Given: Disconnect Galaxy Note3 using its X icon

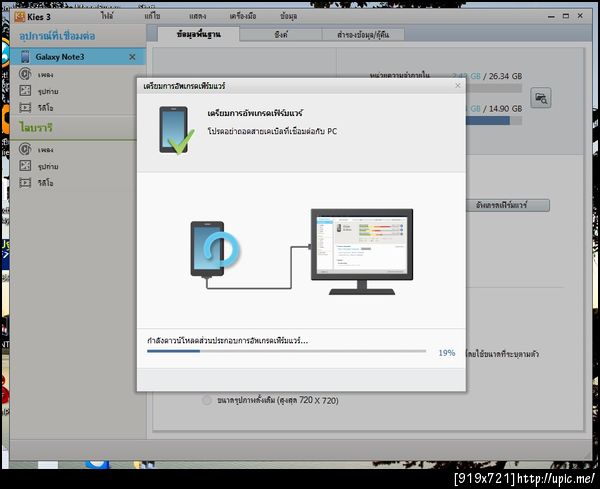Looking at the screenshot, I should point(132,57).
